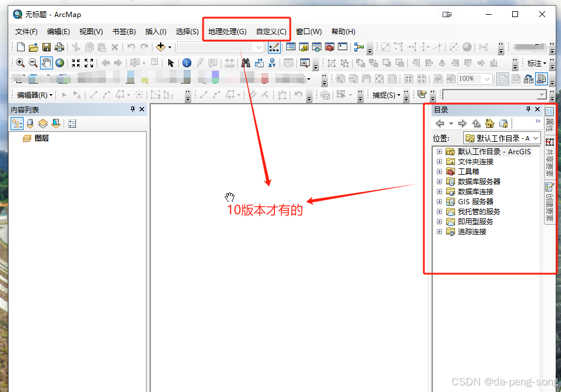561x392 pixels.
Task: Click Catalog's Up One Level icon
Action: (476, 124)
